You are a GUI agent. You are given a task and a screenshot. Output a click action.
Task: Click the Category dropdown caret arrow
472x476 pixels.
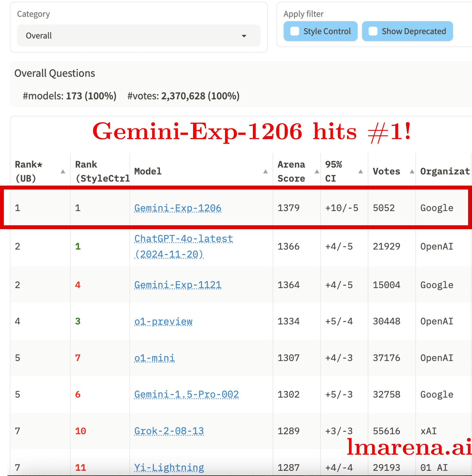point(245,36)
